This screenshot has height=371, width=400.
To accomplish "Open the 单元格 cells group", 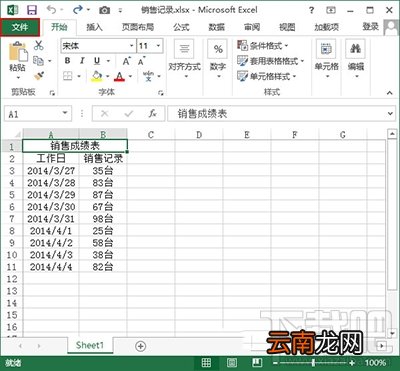I will pyautogui.click(x=326, y=60).
